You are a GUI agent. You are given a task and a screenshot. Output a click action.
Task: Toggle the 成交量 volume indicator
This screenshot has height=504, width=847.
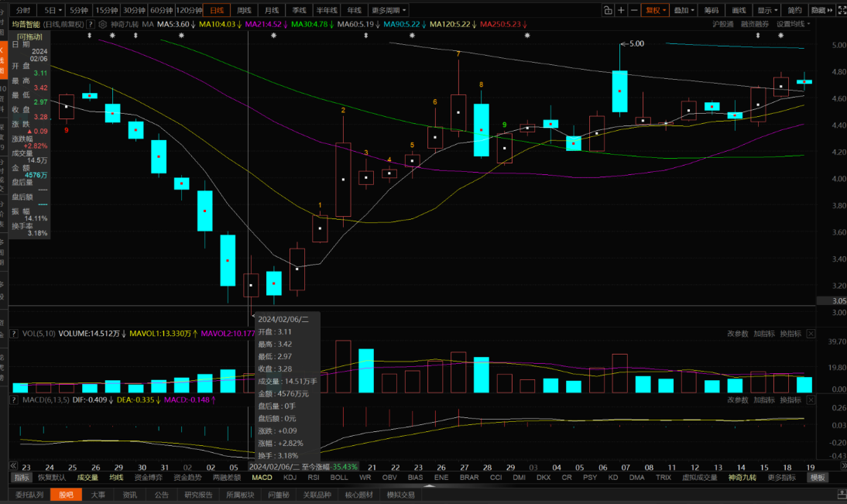click(87, 478)
